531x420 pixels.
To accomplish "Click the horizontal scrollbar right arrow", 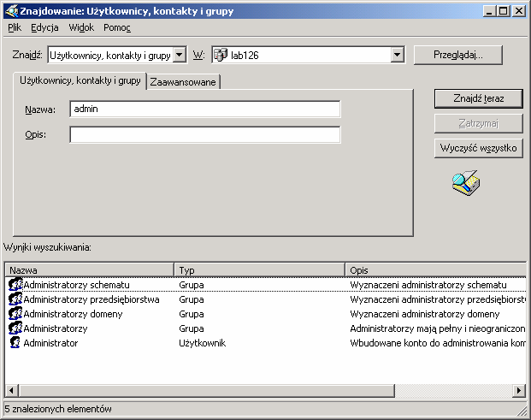I will [518, 391].
